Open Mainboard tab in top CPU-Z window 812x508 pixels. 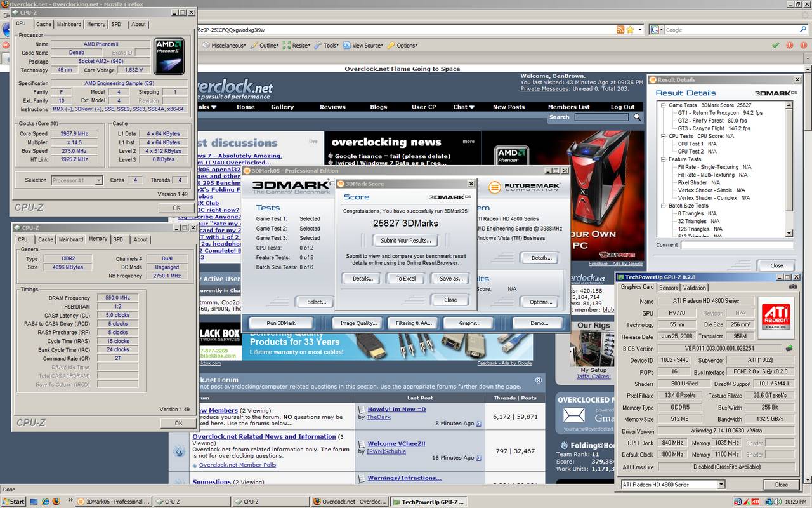point(69,24)
